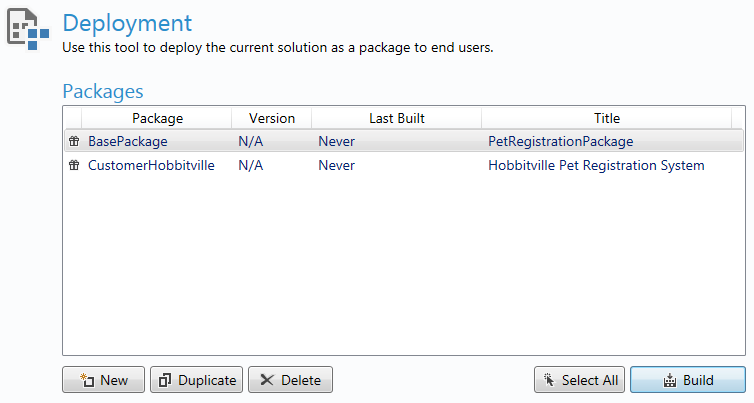The width and height of the screenshot is (754, 403).
Task: Click the gift icon beside BasePackage
Action: click(x=74, y=141)
